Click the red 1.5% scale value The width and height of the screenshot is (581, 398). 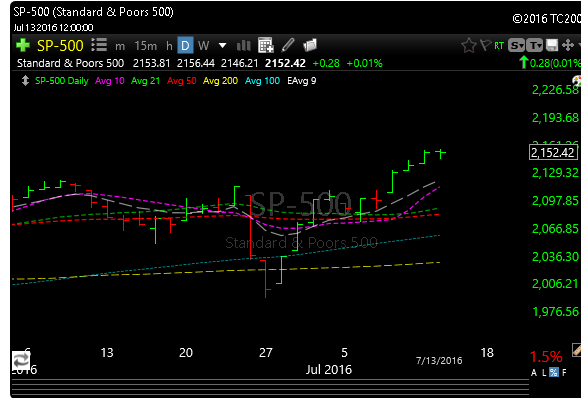coord(546,357)
